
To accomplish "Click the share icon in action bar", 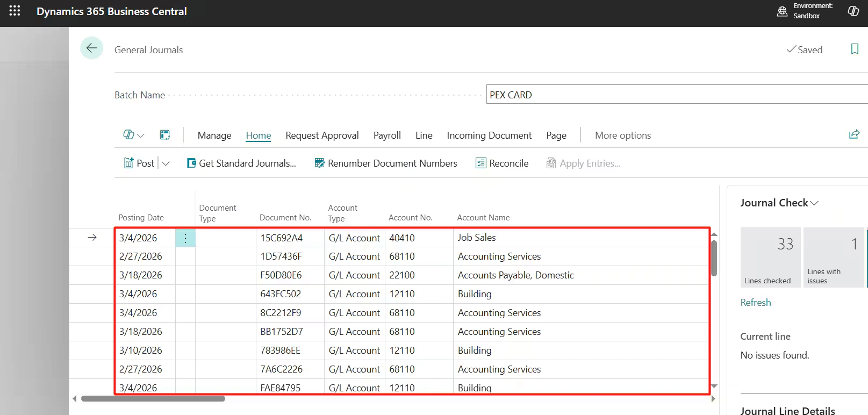I will click(854, 134).
